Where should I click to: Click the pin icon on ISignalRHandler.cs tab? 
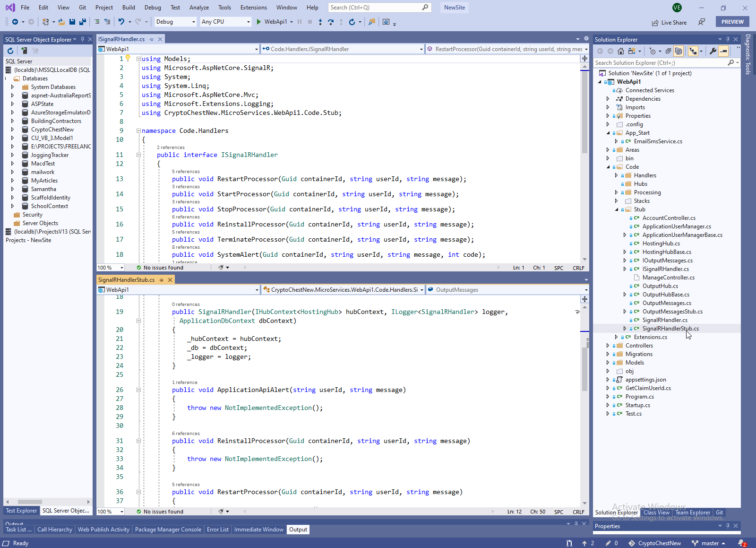click(x=151, y=39)
